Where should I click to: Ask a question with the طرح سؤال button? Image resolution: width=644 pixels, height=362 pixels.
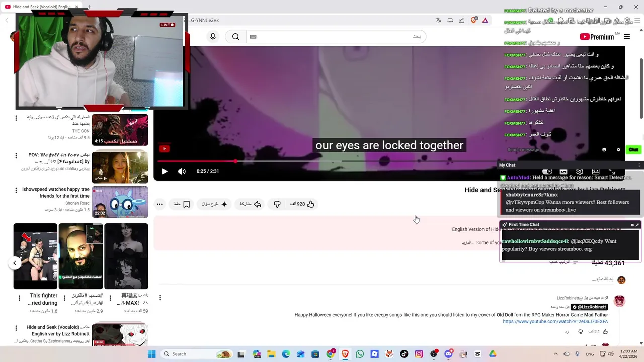click(x=215, y=204)
